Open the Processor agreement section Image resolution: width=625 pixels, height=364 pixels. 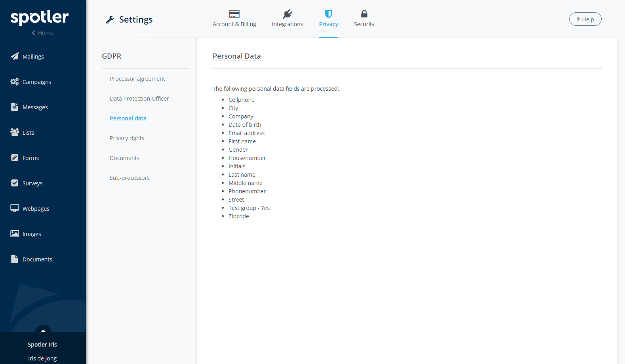tap(137, 79)
